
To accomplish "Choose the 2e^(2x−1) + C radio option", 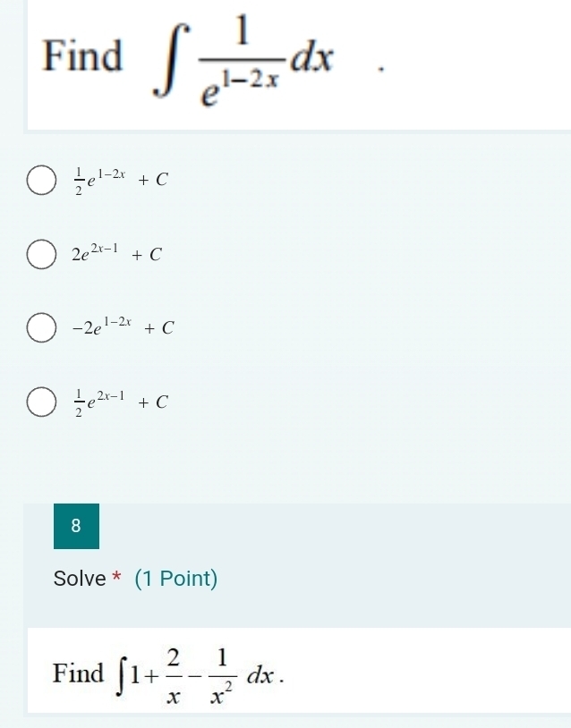I will (x=40, y=253).
